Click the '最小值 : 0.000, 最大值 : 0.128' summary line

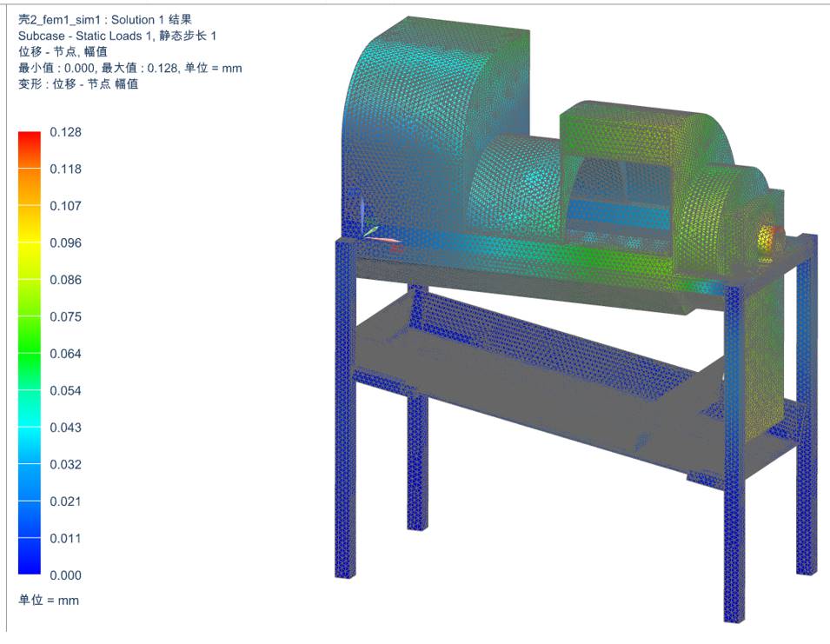129,68
